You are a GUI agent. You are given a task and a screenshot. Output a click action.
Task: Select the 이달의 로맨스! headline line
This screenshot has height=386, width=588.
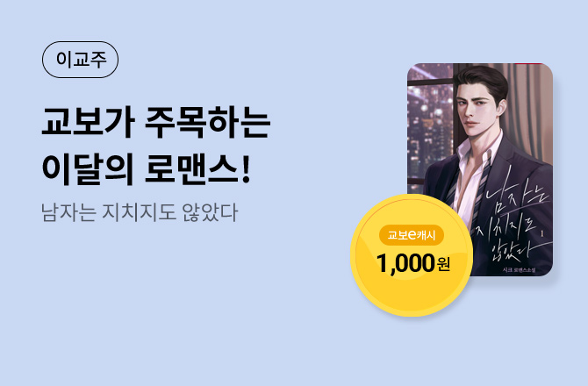(146, 169)
